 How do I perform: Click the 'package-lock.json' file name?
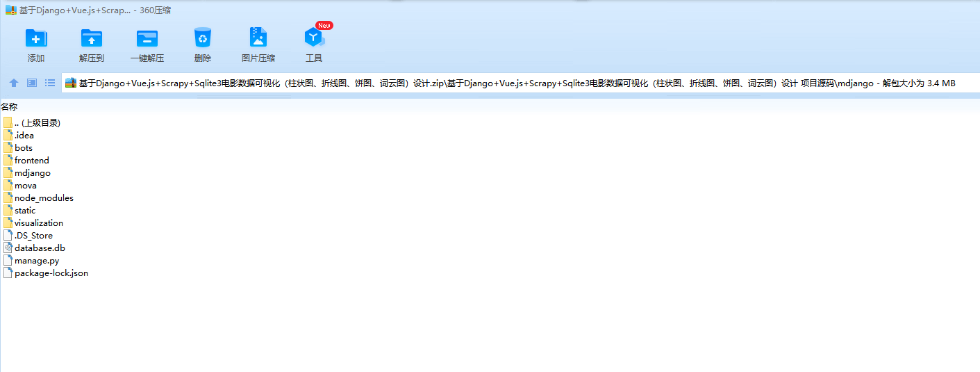pos(51,273)
